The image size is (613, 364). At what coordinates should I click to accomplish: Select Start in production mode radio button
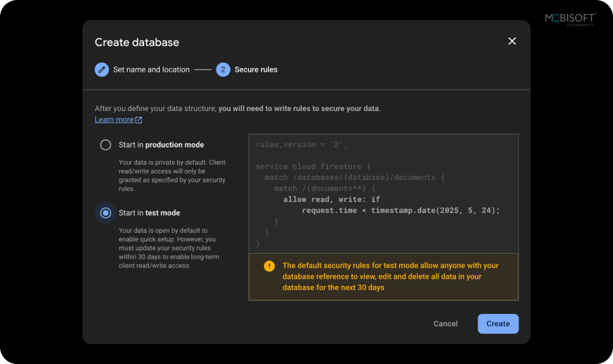click(105, 145)
